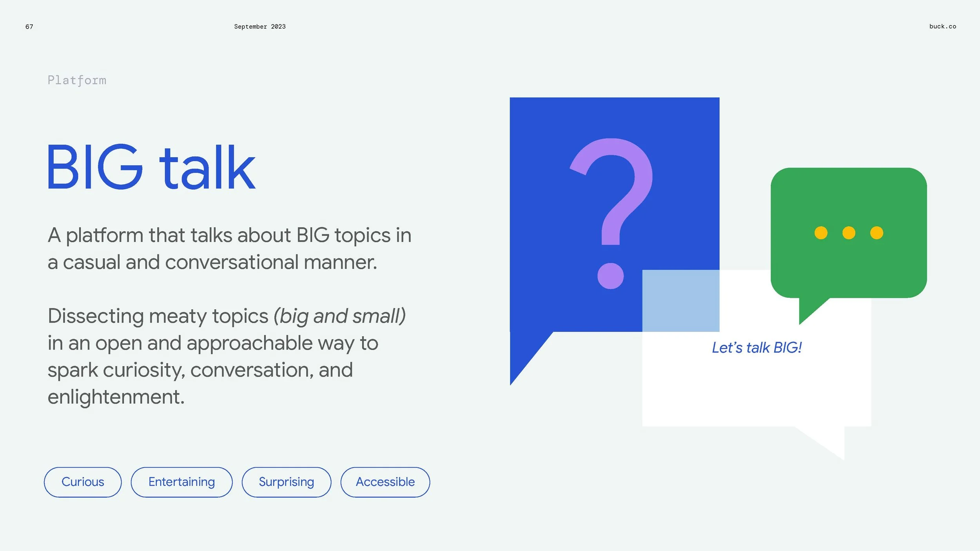This screenshot has width=980, height=551.
Task: Click the light blue overlap square
Action: coord(681,301)
